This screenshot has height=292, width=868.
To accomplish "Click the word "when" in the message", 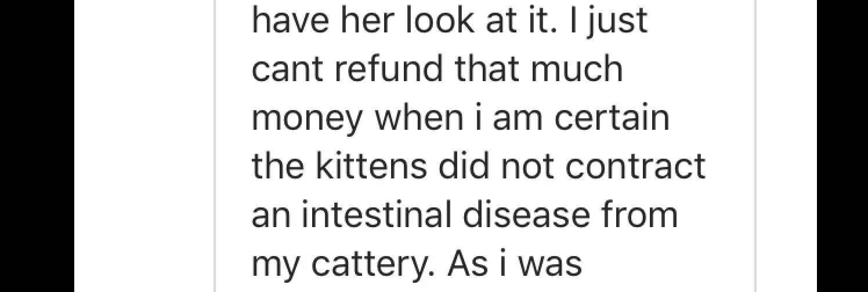I will 414,117.
